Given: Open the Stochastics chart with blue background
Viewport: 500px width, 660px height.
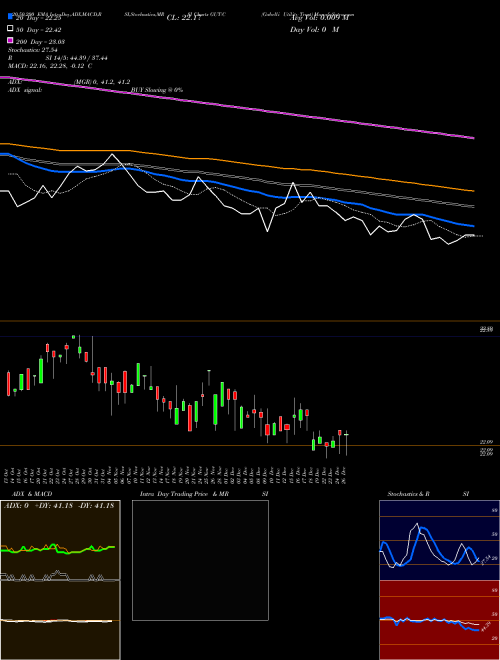Looking at the screenshot, I should coord(439,540).
